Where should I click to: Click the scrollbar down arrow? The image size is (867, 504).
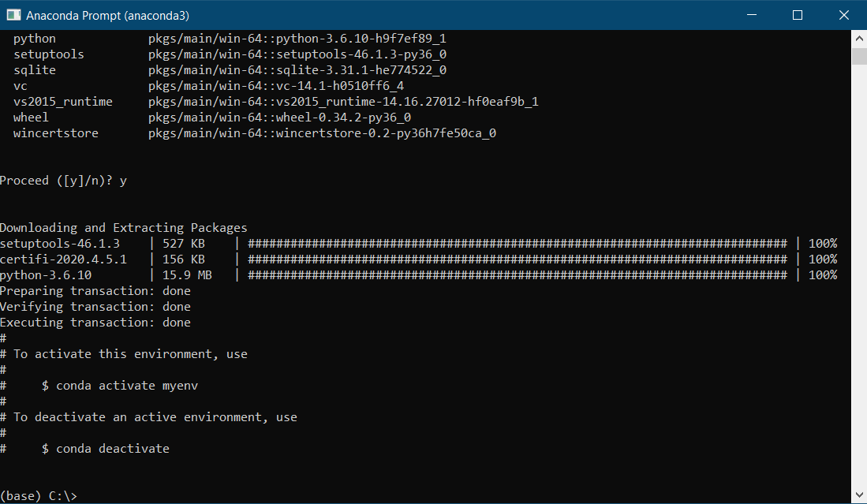(x=859, y=495)
